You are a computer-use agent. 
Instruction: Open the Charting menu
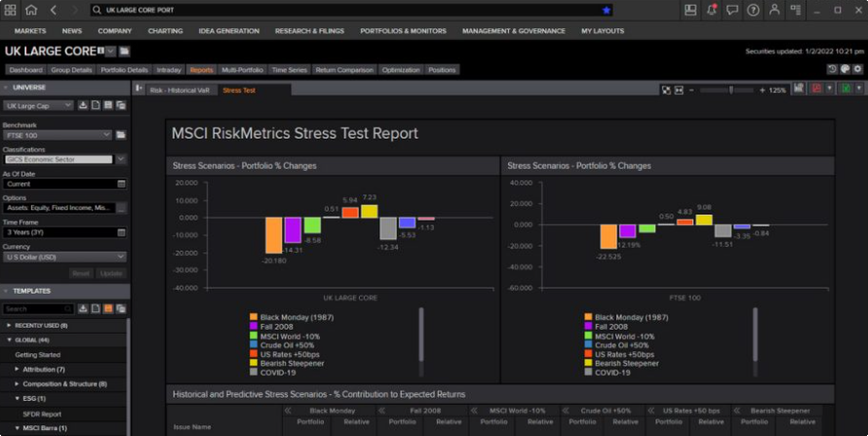165,30
